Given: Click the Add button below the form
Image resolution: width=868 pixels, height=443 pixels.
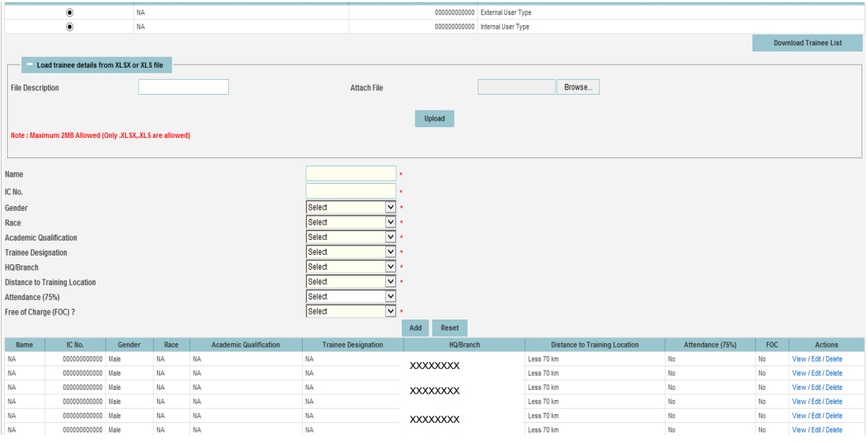Looking at the screenshot, I should pyautogui.click(x=415, y=327).
